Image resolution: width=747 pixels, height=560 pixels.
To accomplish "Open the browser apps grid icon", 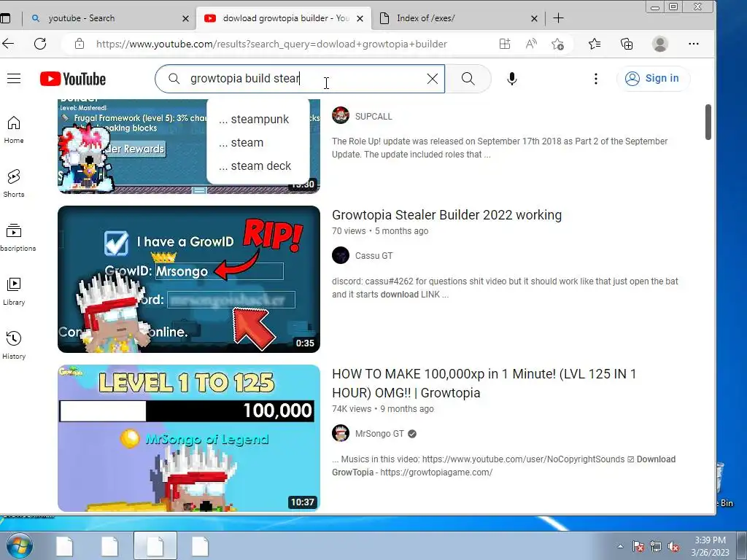I will (x=505, y=44).
